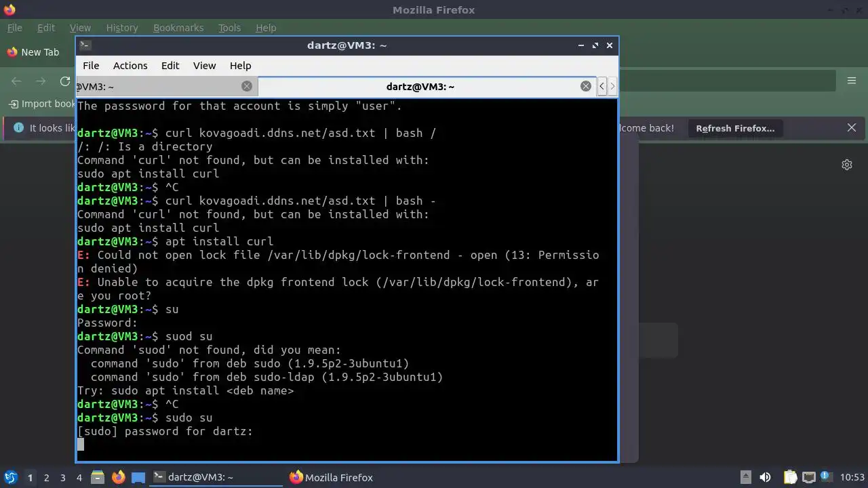Switch to virtual desktop 4

(x=79, y=477)
